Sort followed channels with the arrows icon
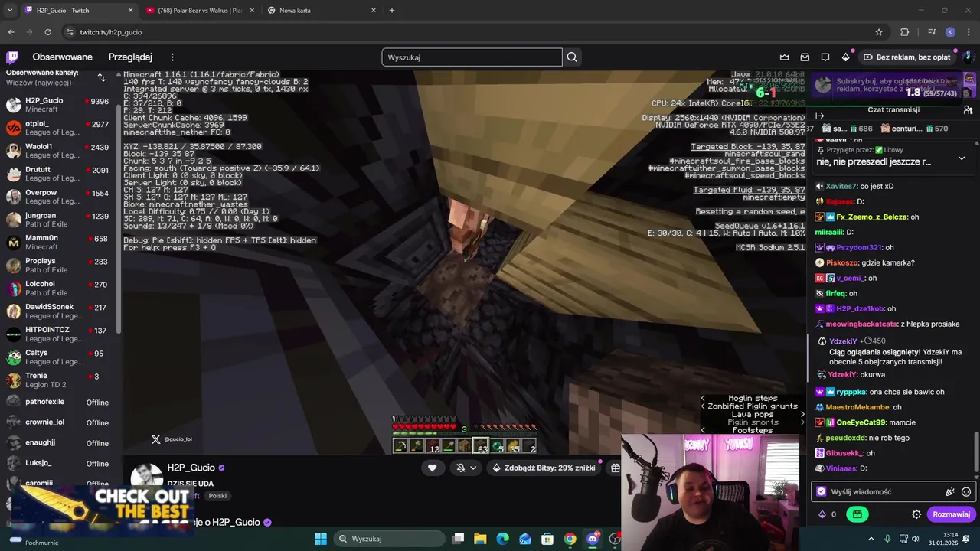The image size is (980, 551). tap(101, 77)
